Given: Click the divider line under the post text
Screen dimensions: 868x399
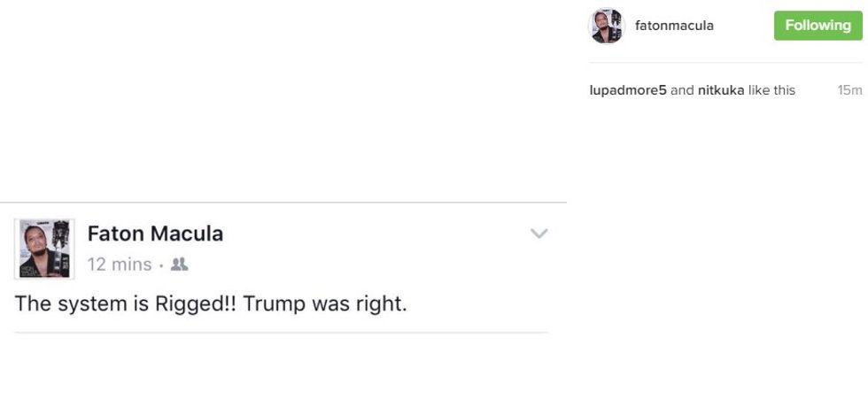Looking at the screenshot, I should (281, 333).
